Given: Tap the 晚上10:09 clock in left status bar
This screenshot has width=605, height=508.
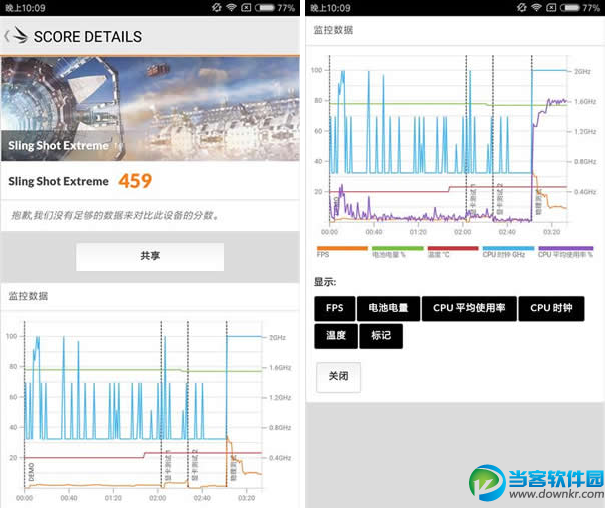Looking at the screenshot, I should [25, 8].
